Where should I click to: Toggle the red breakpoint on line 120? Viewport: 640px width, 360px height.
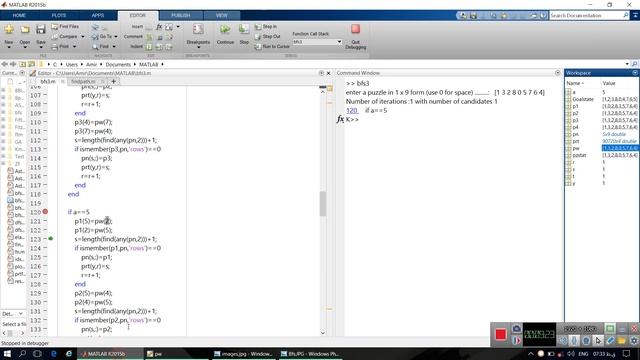tap(45, 212)
